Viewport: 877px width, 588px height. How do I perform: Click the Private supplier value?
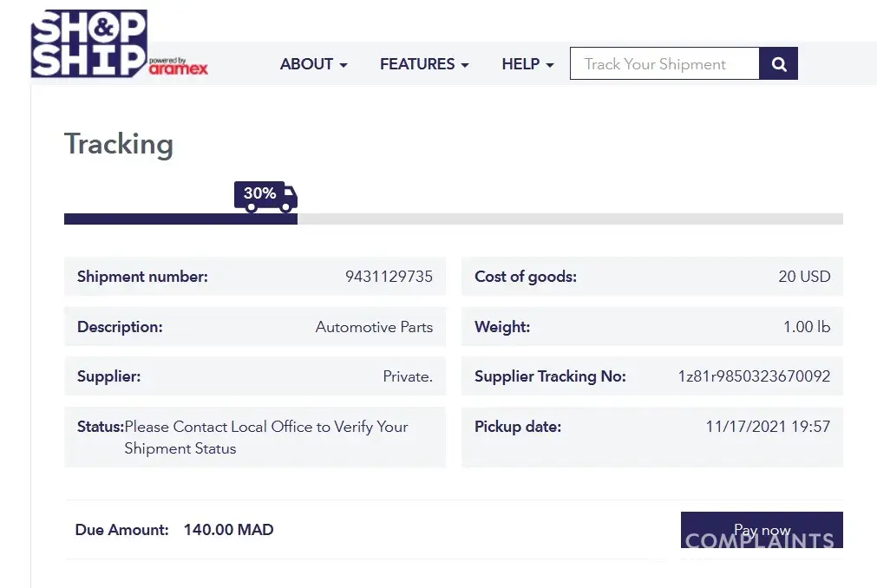[x=408, y=376]
